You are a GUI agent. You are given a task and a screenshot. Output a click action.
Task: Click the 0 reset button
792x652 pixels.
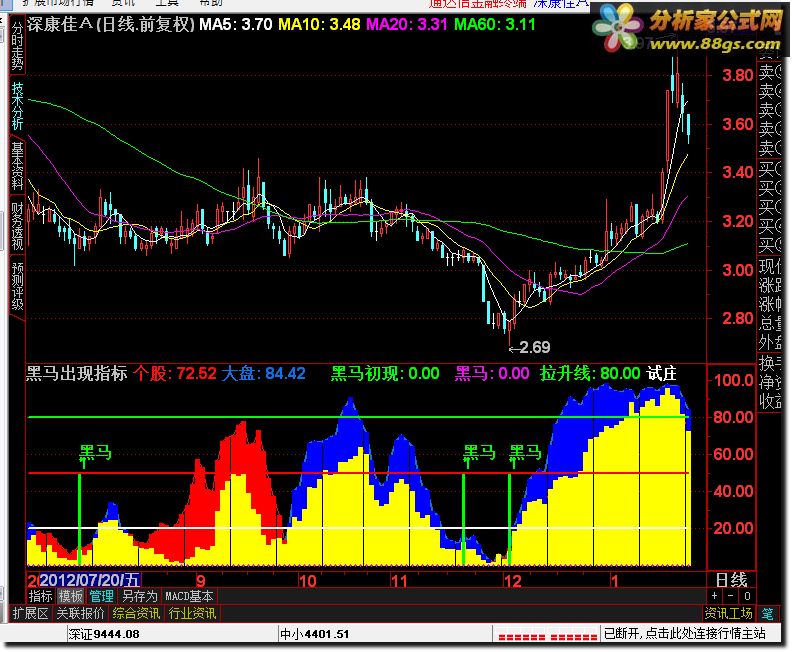(x=748, y=596)
